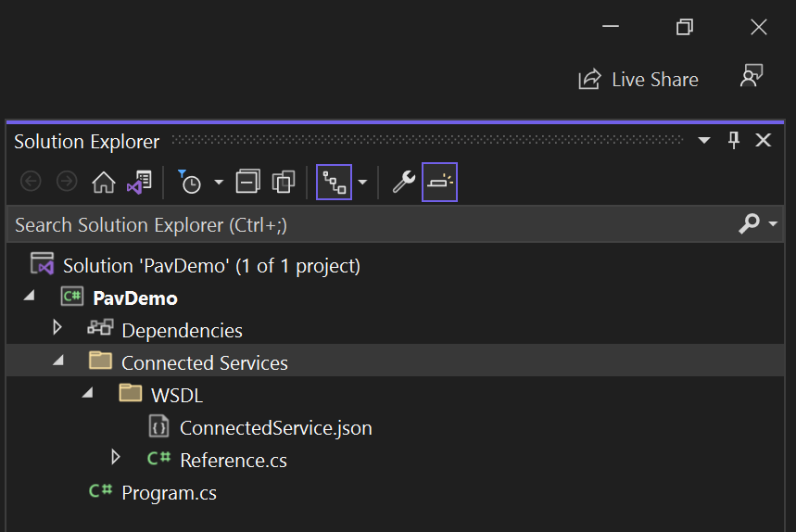Viewport: 796px width, 532px height.
Task: Click the Pending Changes Filter clock icon
Action: point(190,183)
